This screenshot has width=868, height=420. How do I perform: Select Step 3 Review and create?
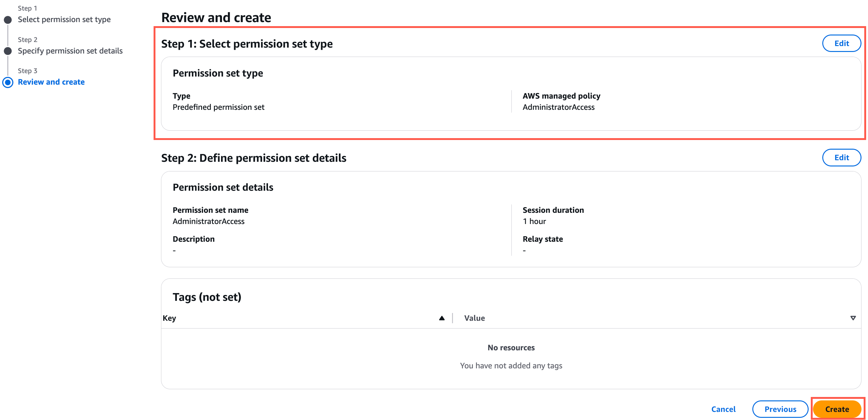click(51, 82)
